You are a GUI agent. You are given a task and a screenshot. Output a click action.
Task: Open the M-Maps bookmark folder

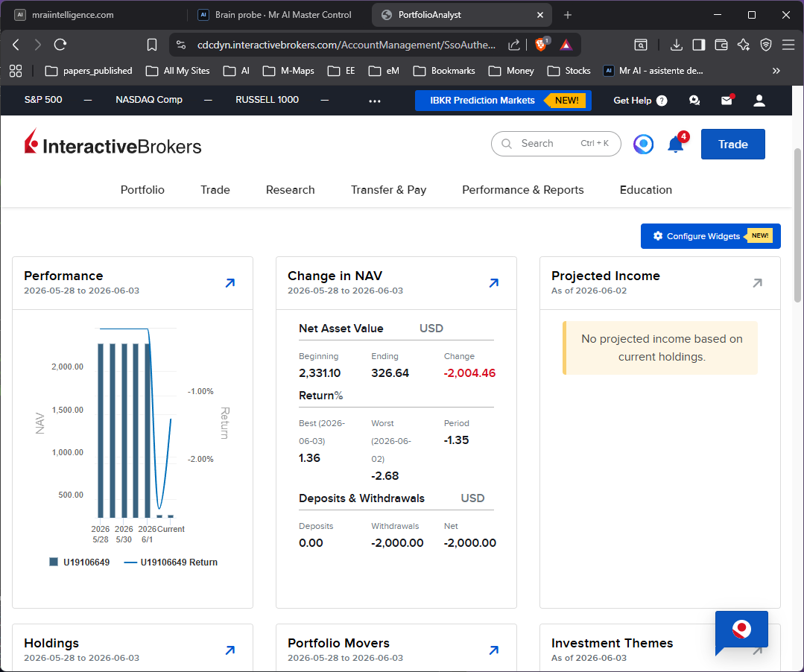[288, 71]
